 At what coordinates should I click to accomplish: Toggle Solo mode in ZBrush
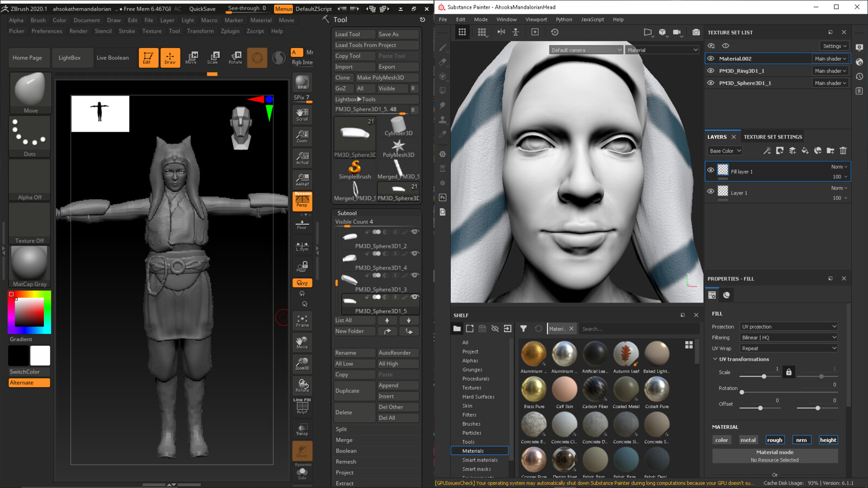(302, 473)
